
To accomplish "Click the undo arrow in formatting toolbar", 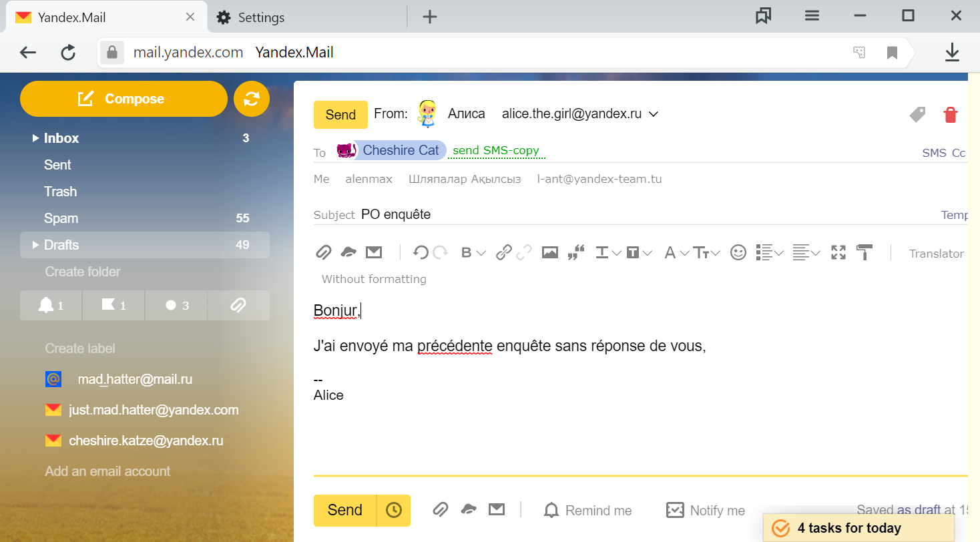I will click(421, 252).
